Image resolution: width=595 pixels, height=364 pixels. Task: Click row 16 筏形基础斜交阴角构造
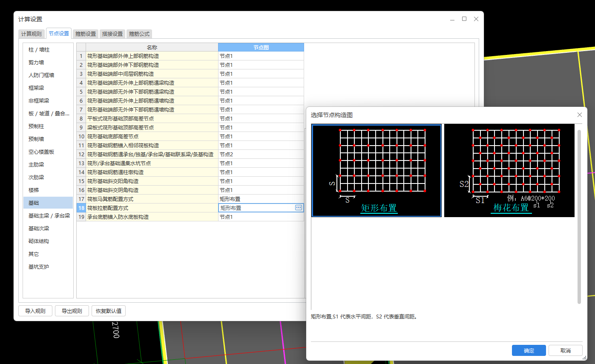click(x=152, y=190)
